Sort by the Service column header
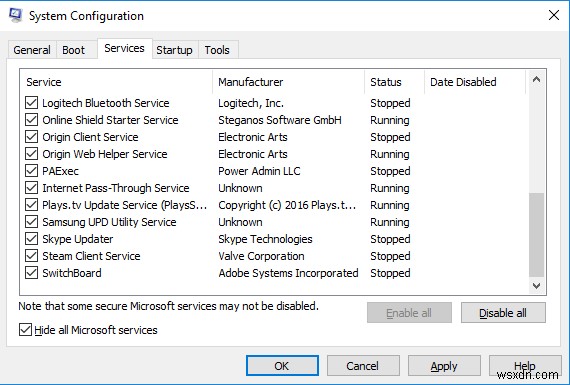The width and height of the screenshot is (570, 385). 116,82
